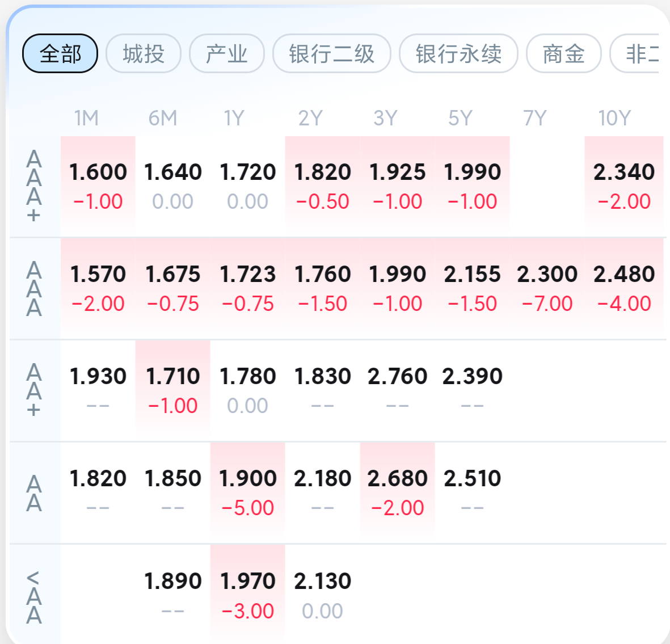This screenshot has height=644, width=670.
Task: Click the AA 1Y yield cell 1.900
Action: [x=248, y=491]
